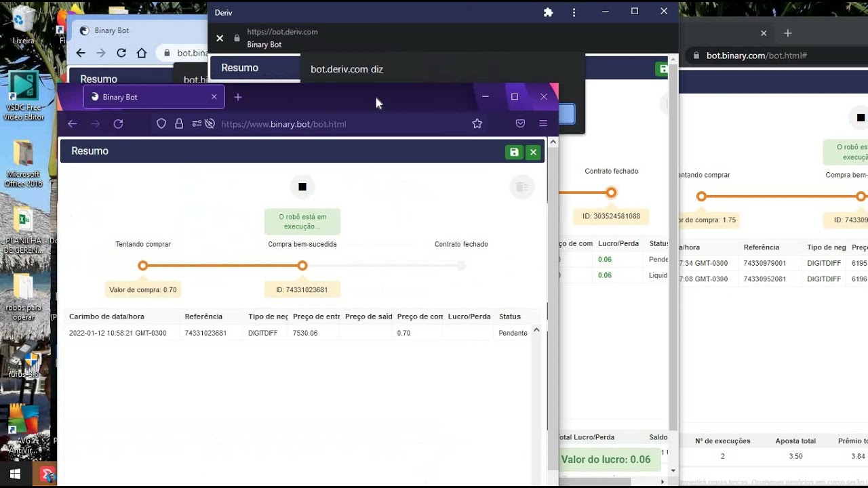
Task: Click the Pendente status cell
Action: 513,333
